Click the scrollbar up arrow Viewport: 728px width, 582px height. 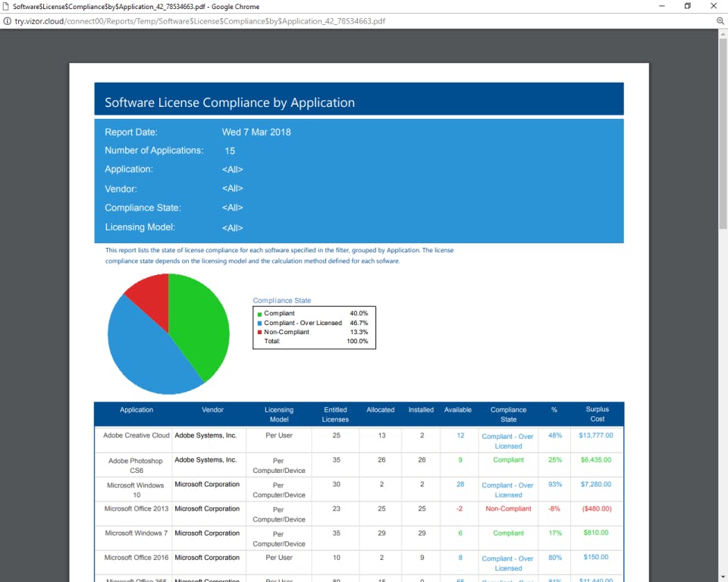[x=723, y=33]
